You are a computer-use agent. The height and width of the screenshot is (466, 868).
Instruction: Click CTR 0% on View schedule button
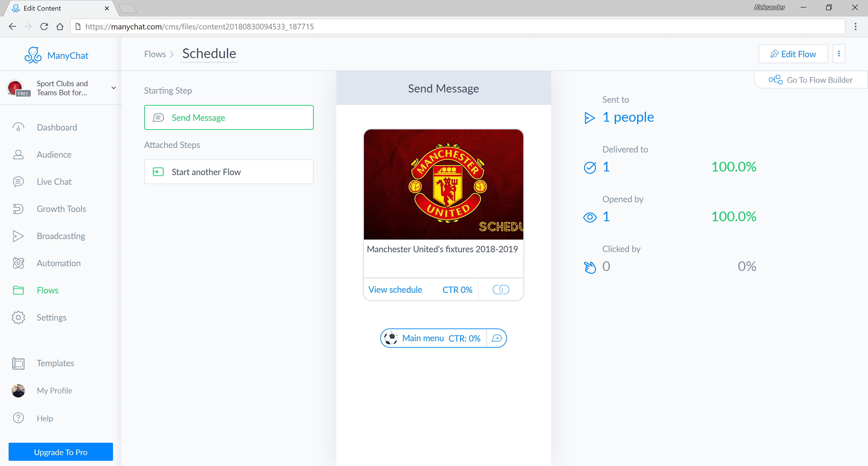[x=457, y=290]
